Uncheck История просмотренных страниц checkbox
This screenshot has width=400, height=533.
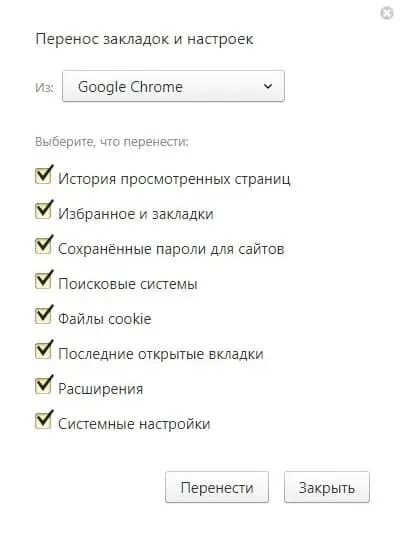[43, 176]
